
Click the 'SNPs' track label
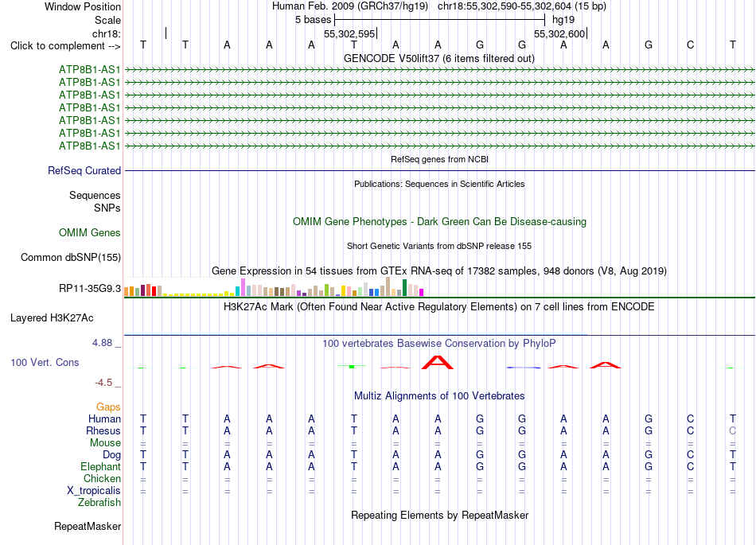coord(107,208)
